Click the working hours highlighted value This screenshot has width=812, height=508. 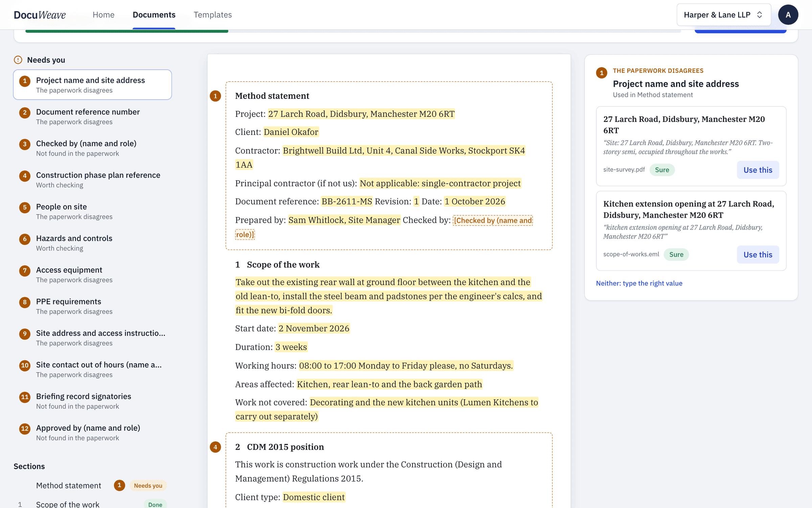406,366
